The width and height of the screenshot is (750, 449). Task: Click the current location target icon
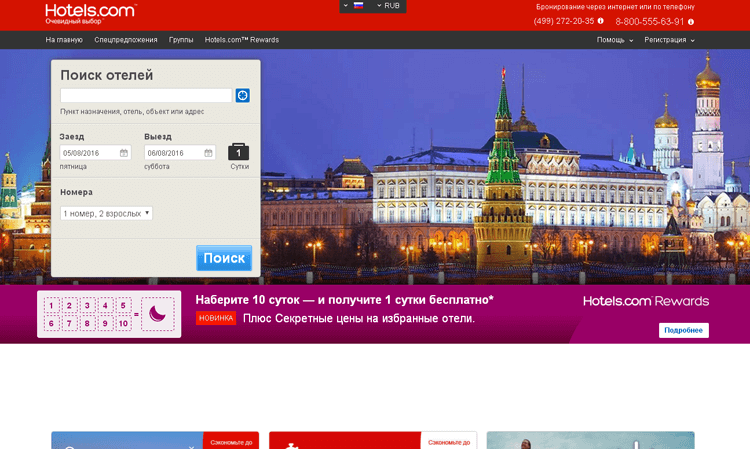pos(243,95)
